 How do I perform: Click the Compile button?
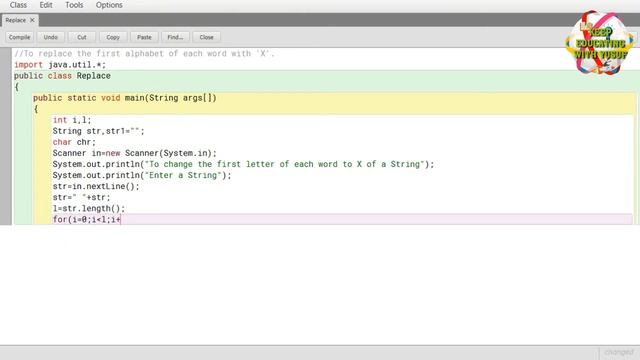[20, 37]
